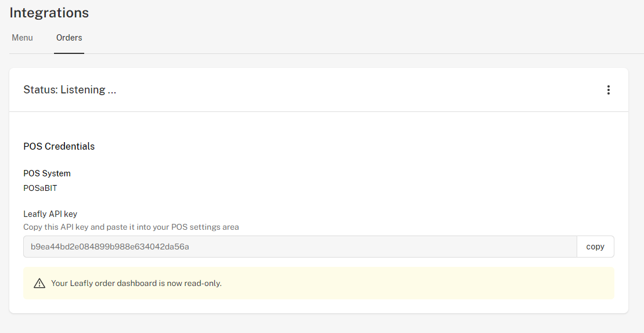This screenshot has height=333, width=644.
Task: Click the Status: Listening heading
Action: [x=70, y=90]
